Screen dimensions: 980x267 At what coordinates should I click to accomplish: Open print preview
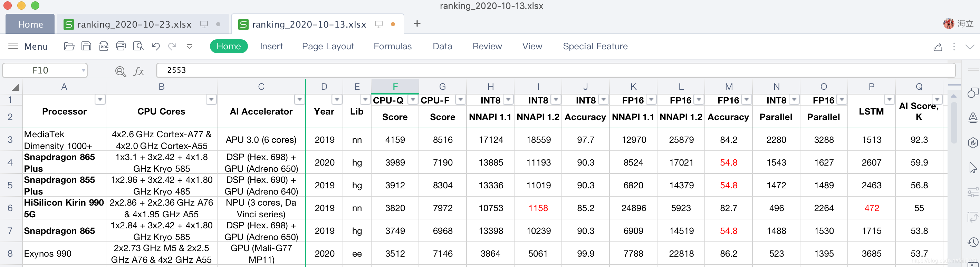(138, 46)
